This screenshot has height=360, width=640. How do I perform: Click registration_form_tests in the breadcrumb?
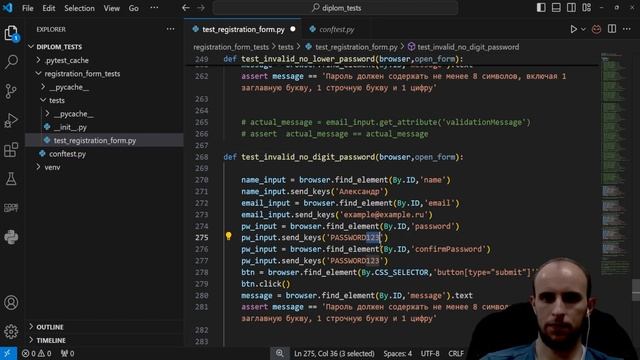(231, 47)
